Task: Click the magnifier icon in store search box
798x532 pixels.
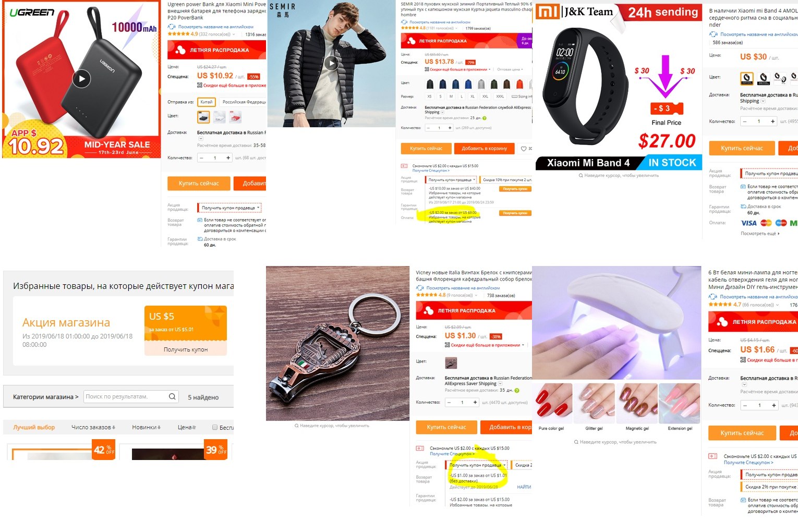Action: coord(172,396)
